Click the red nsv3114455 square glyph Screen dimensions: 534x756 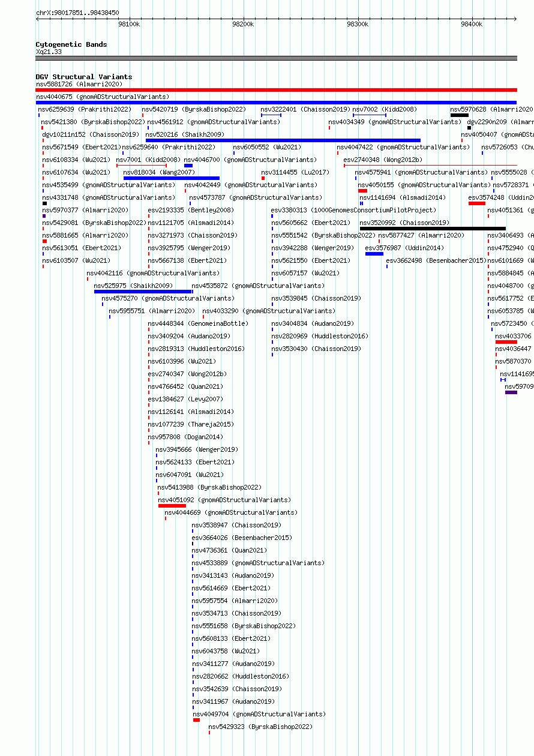coord(263,178)
